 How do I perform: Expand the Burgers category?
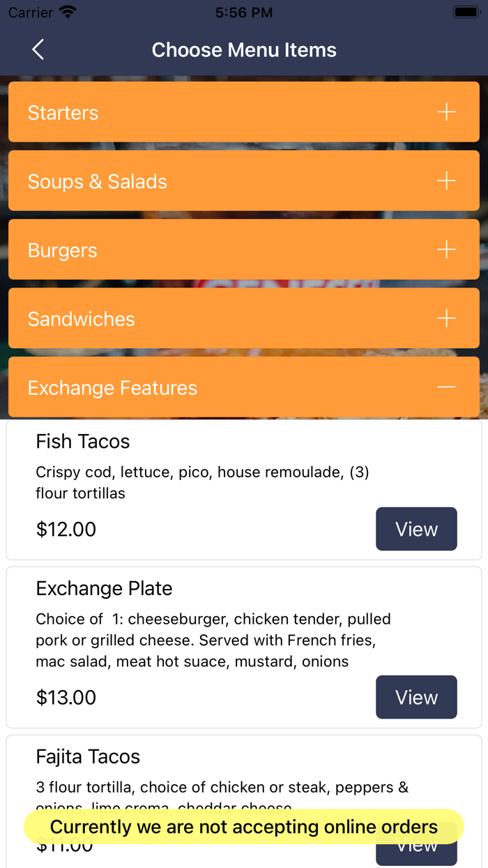tap(244, 248)
